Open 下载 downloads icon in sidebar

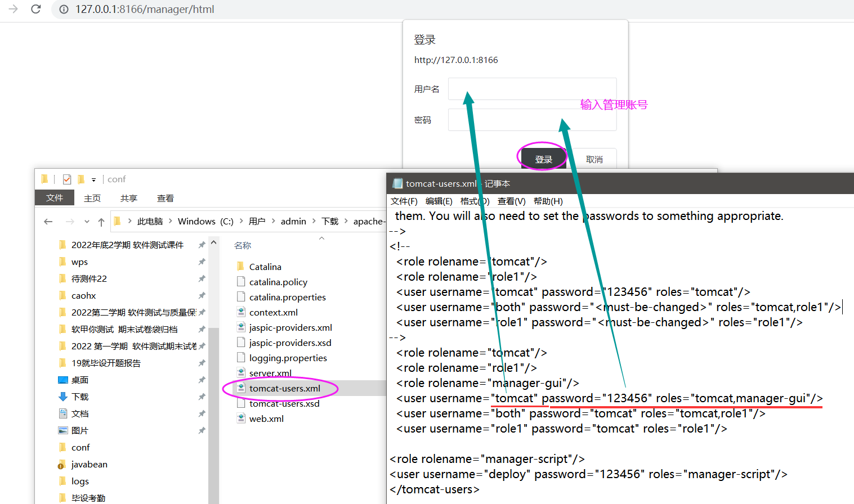click(x=63, y=397)
